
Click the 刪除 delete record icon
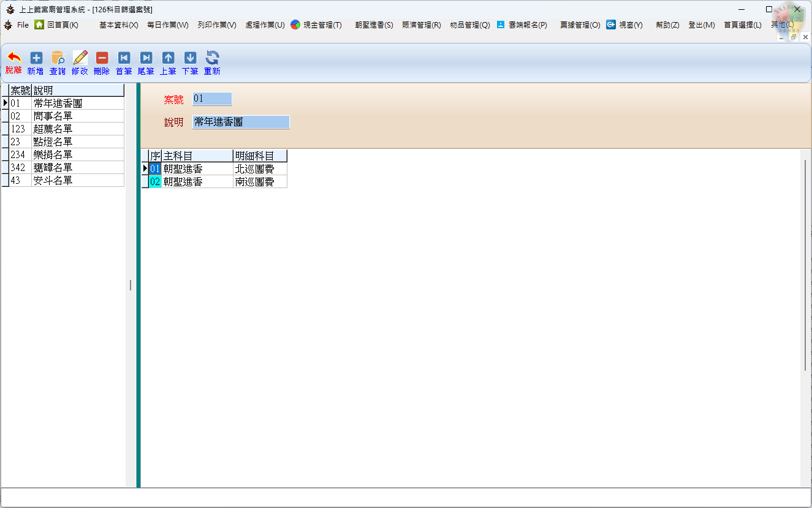click(x=102, y=58)
